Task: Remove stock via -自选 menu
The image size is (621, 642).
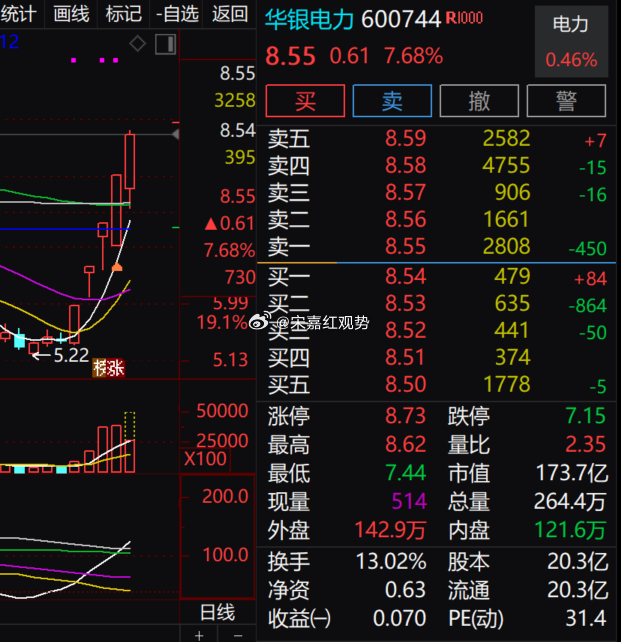Action: coord(177,14)
